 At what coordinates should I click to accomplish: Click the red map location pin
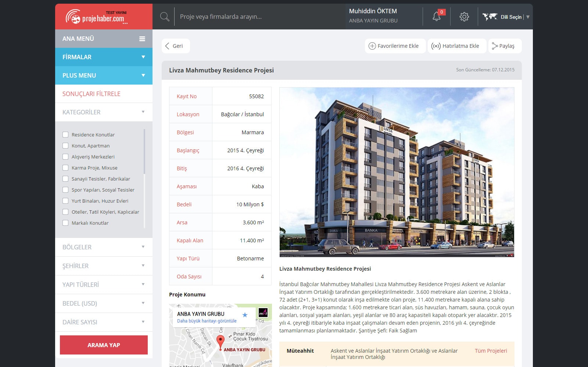tap(220, 341)
